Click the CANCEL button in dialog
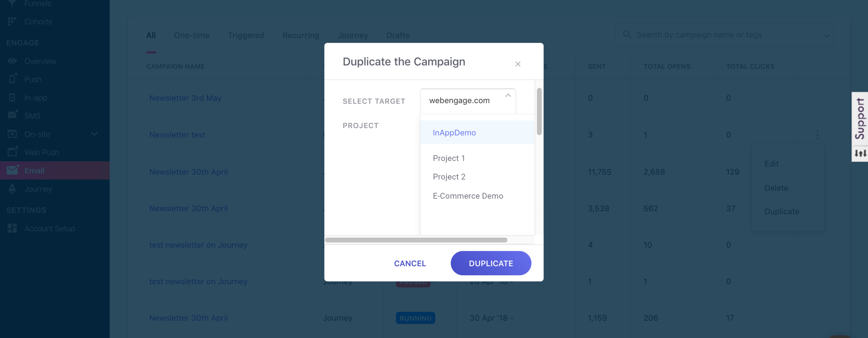The width and height of the screenshot is (868, 338). (x=410, y=263)
